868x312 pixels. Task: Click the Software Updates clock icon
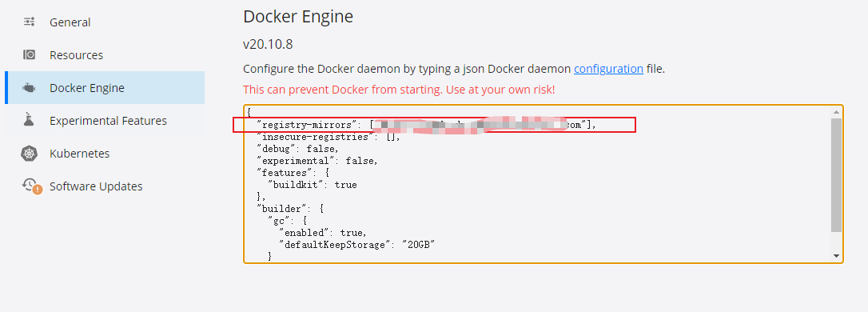29,184
